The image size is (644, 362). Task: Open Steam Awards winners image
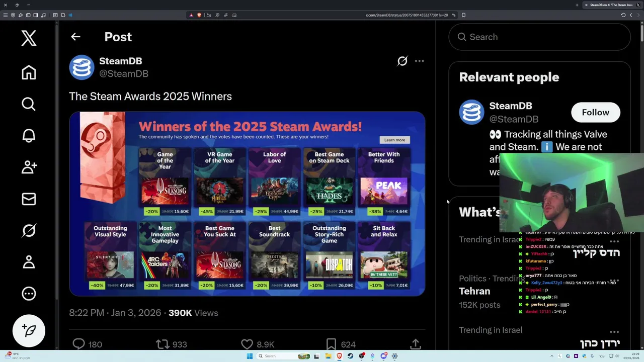point(247,204)
